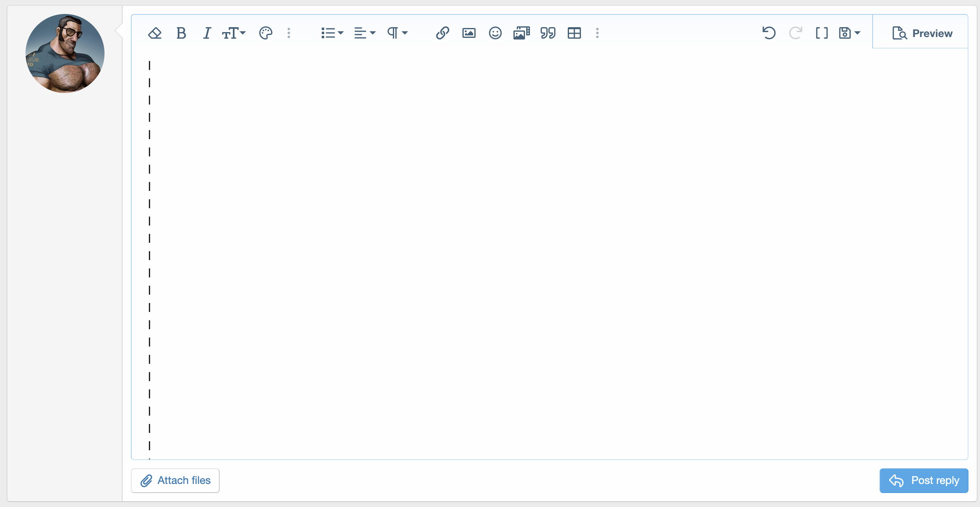980x507 pixels.
Task: Toggle BB code editing mode
Action: 822,33
